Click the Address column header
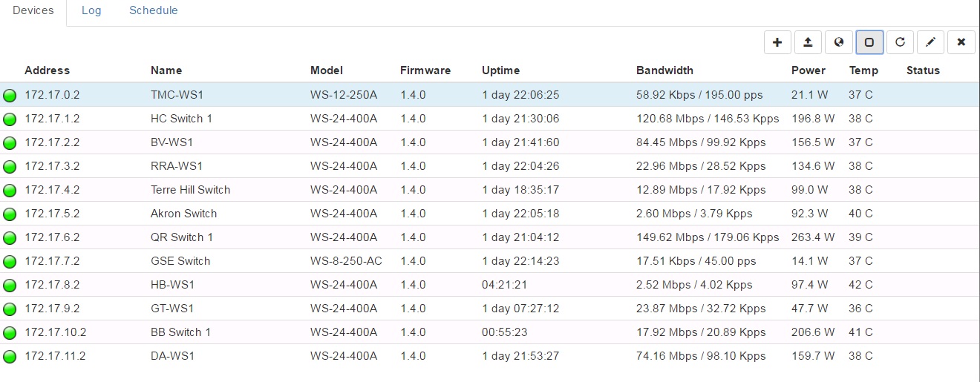Viewport: 980px width, 382px height. click(x=47, y=70)
